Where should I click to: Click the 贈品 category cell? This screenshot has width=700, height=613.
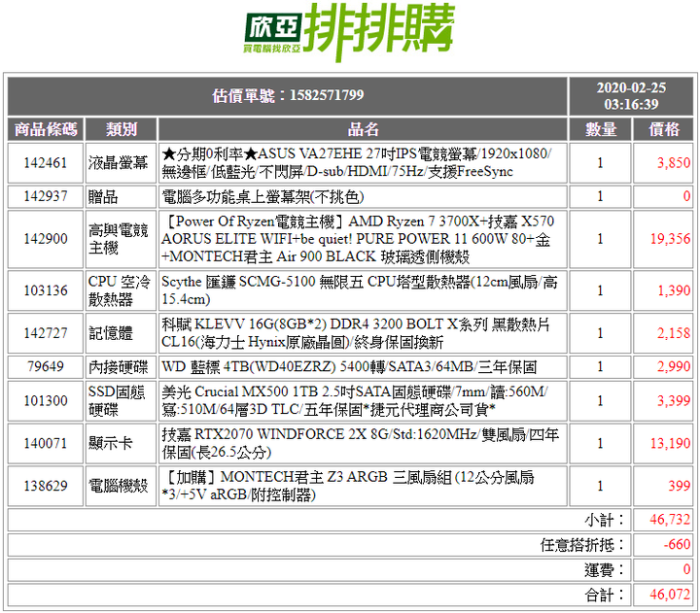coord(121,197)
